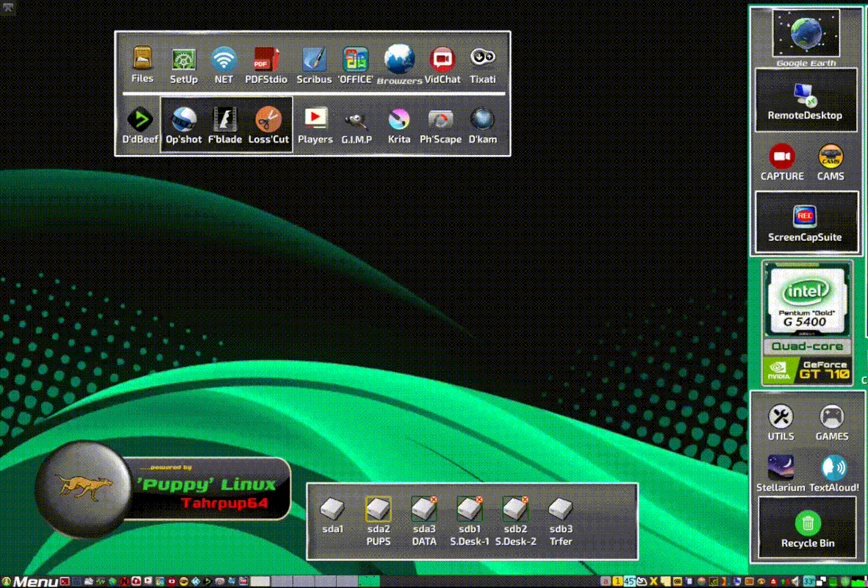Click the 33° temperature tray indicator

809,581
